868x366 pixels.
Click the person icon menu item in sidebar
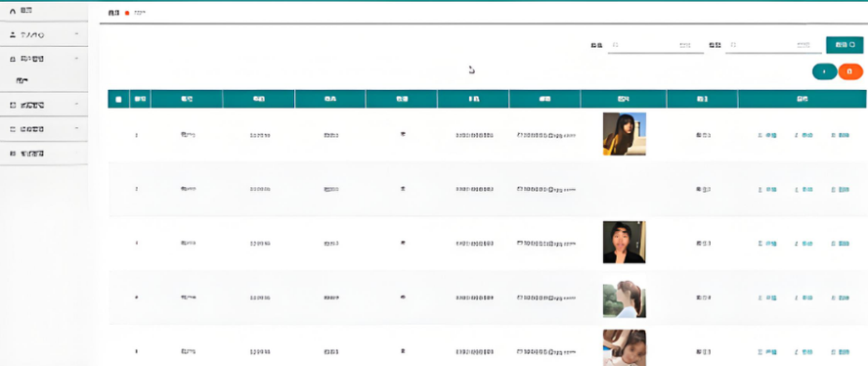pyautogui.click(x=44, y=34)
